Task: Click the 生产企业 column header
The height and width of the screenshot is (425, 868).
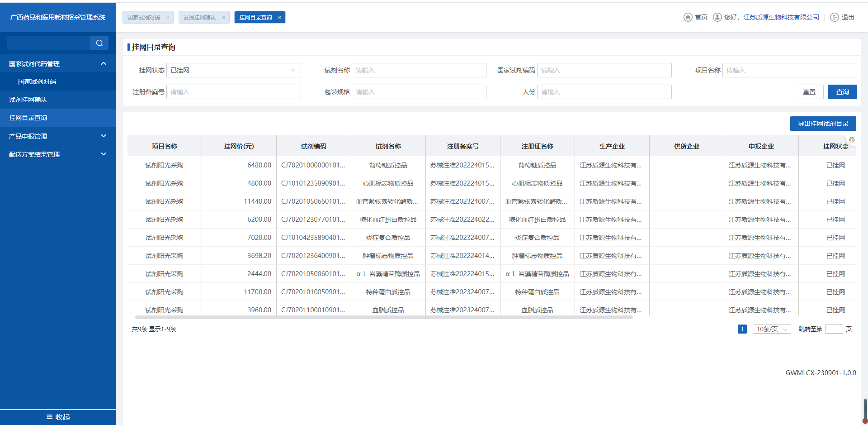Action: coord(612,146)
